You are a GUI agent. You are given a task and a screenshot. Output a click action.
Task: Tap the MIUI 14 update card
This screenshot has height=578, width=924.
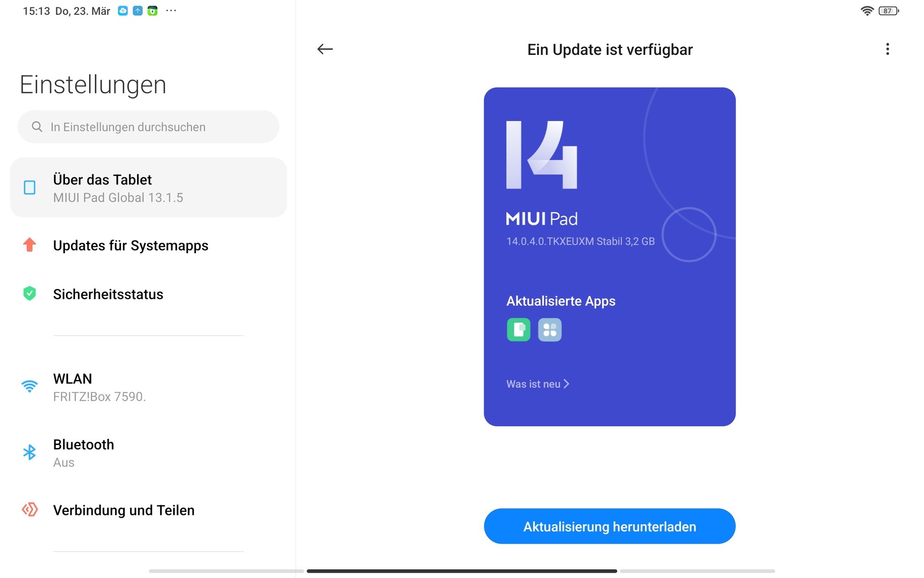coord(609,257)
